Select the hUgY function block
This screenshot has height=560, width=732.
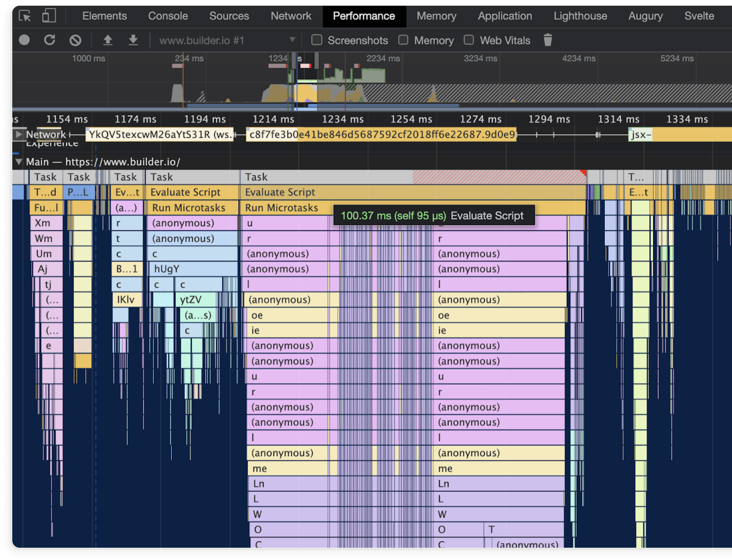click(x=192, y=269)
